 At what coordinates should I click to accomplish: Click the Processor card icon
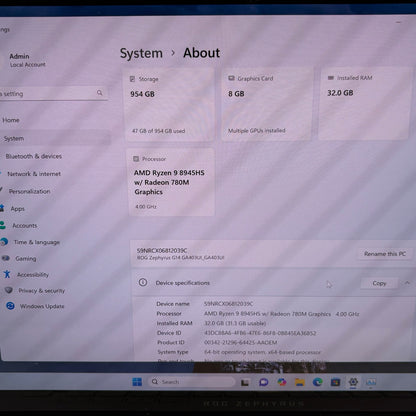tap(136, 159)
